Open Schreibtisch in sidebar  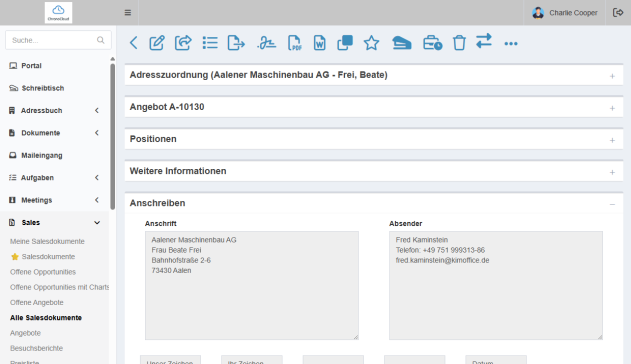(x=43, y=88)
